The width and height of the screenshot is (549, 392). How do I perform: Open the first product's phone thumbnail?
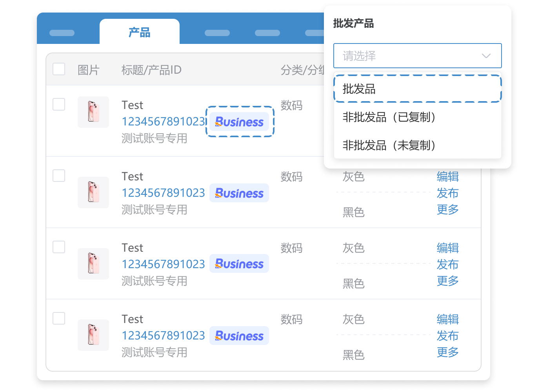click(x=93, y=112)
